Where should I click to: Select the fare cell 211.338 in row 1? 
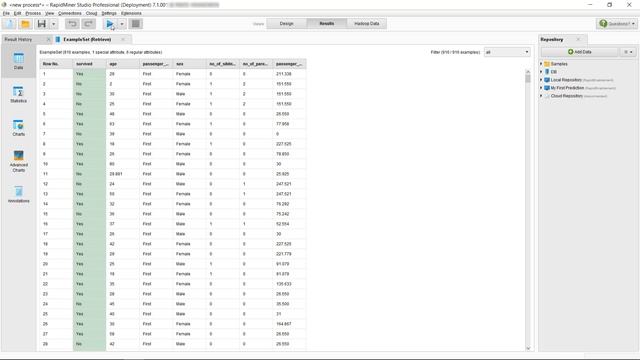coord(289,74)
